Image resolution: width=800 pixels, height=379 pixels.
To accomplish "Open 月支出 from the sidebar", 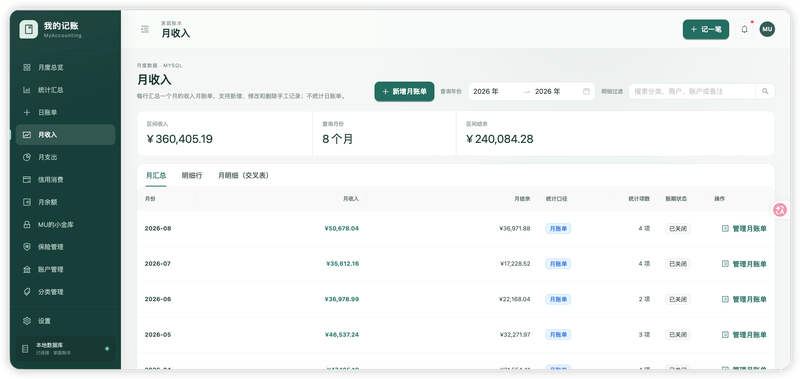I will 65,157.
